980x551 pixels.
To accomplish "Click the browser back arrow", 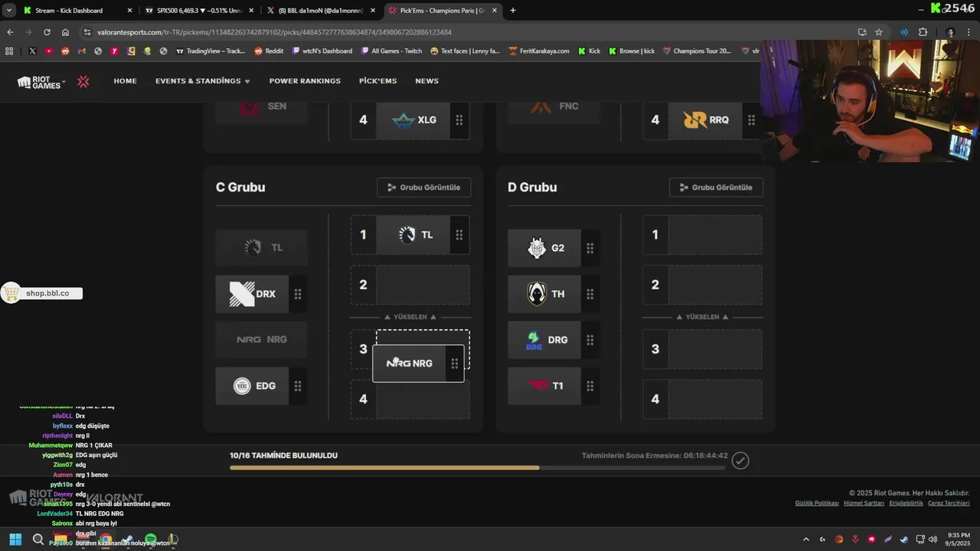I will (10, 32).
